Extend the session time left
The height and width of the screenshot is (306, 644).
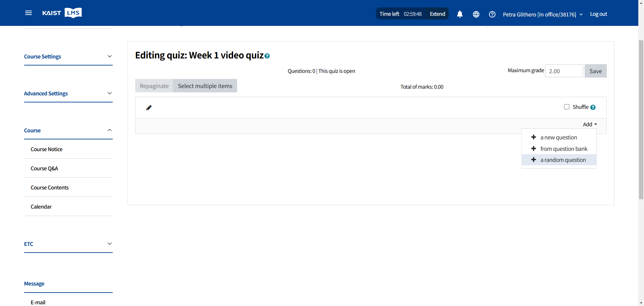tap(437, 14)
